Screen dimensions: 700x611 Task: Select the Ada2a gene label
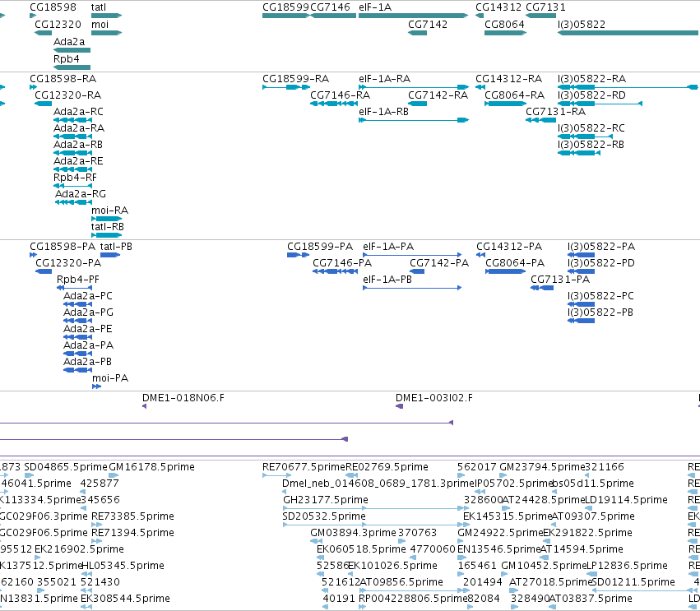click(x=69, y=41)
